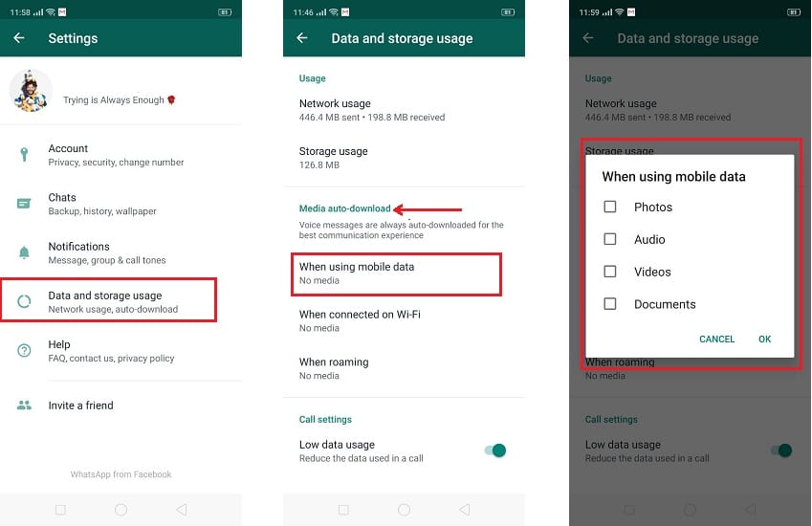This screenshot has height=526, width=812.
Task: Open Notifications bell icon
Action: (24, 252)
